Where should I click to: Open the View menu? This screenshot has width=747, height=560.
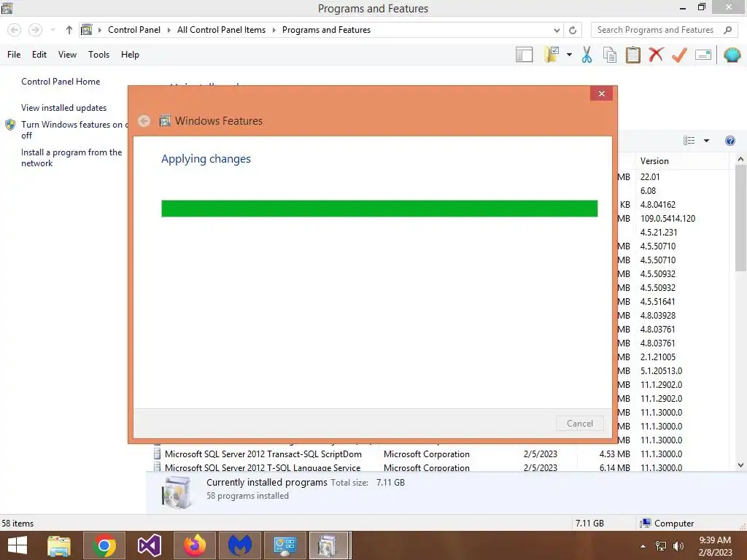pyautogui.click(x=67, y=54)
